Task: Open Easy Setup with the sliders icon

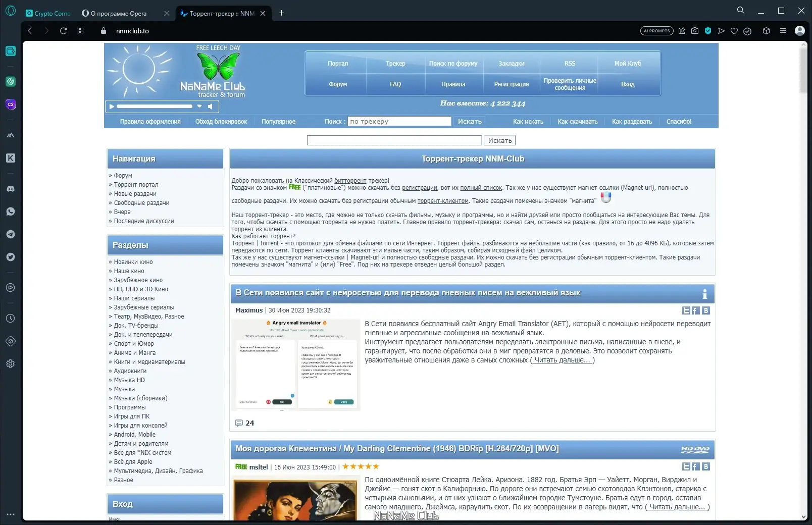Action: [783, 31]
